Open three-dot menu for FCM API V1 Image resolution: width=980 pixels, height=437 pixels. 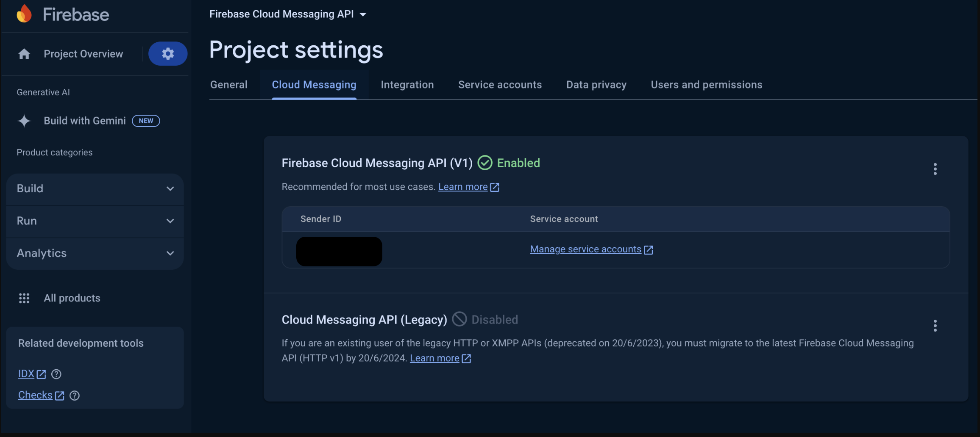tap(935, 169)
